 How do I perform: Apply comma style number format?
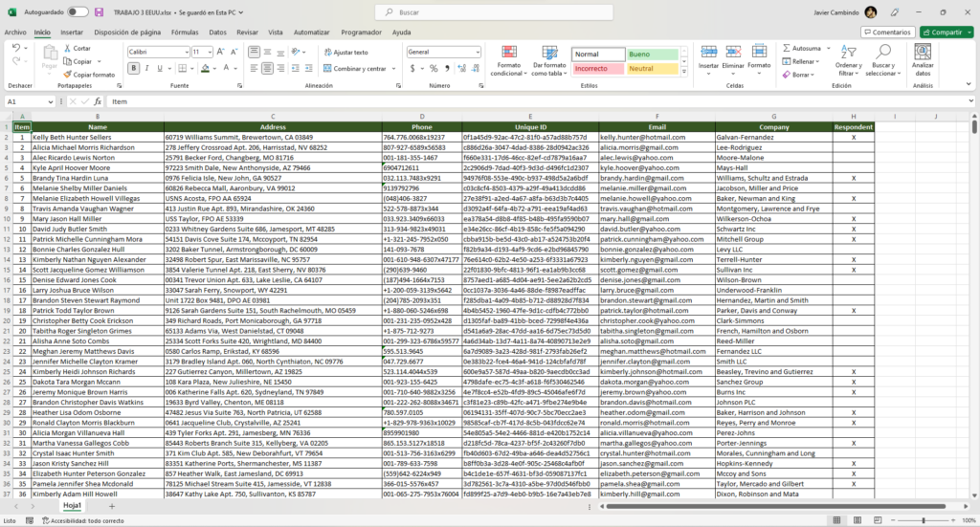tap(447, 68)
